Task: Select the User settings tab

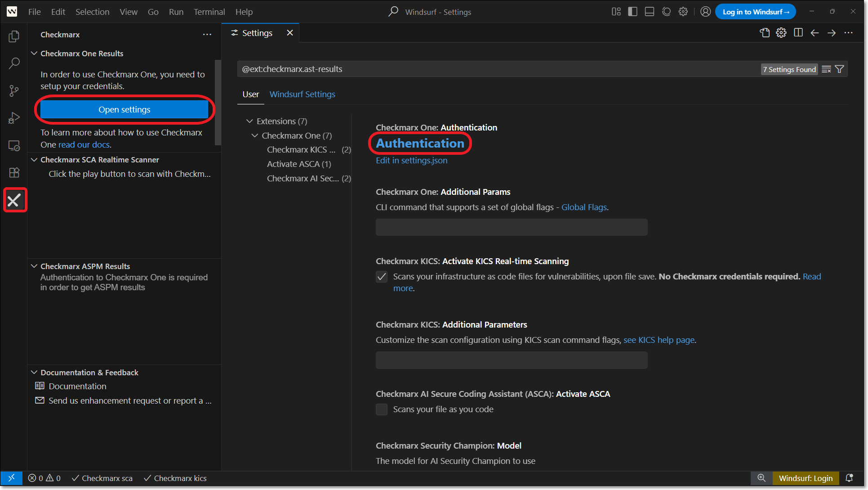Action: (x=251, y=94)
